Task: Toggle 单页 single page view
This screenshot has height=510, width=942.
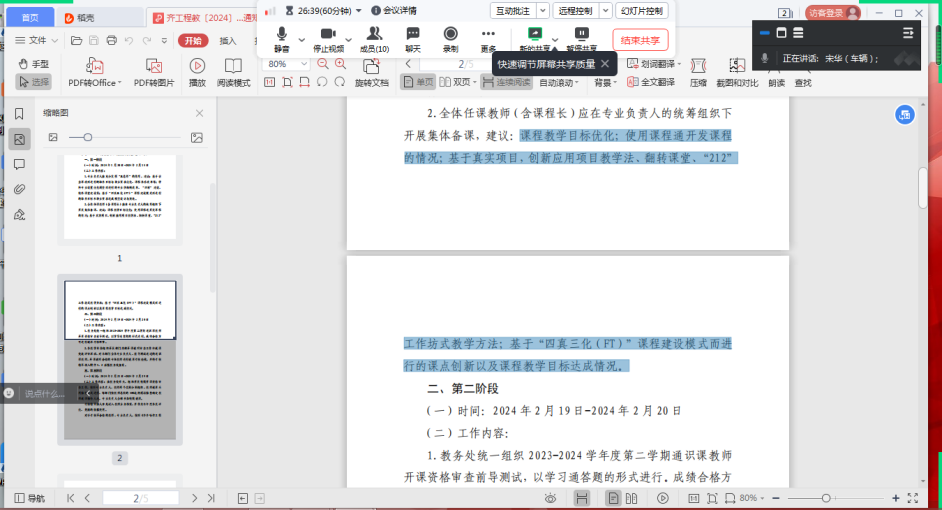Action: click(419, 82)
